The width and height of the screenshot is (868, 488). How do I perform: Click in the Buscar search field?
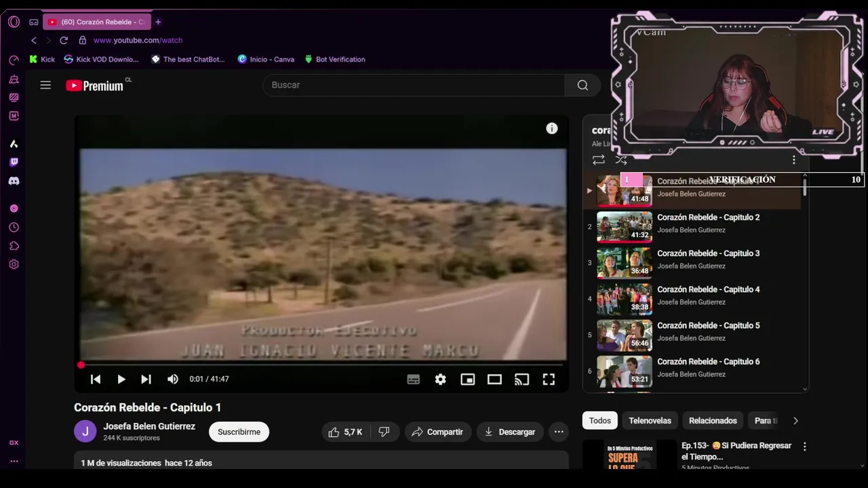[414, 85]
